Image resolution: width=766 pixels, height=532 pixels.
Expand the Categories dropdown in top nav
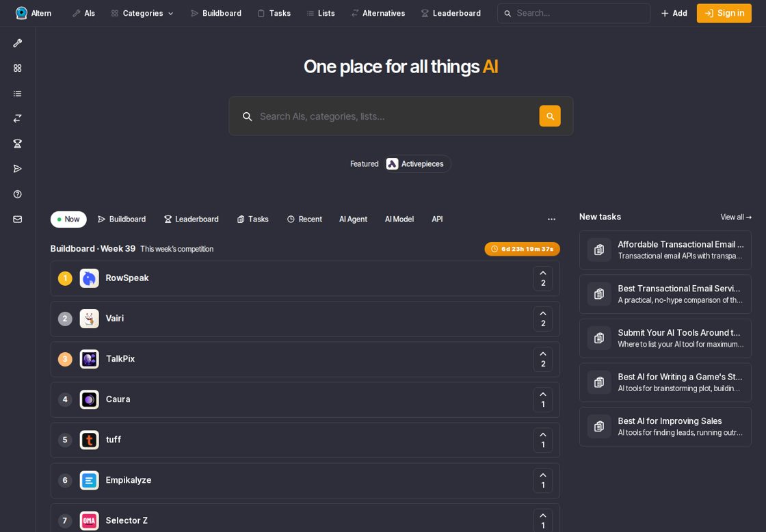(x=142, y=13)
